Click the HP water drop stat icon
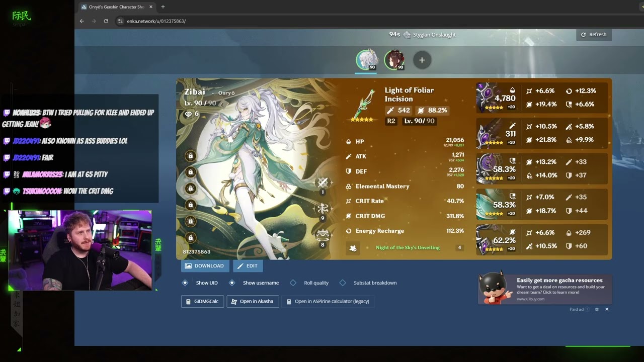The image size is (644, 362). tap(348, 142)
